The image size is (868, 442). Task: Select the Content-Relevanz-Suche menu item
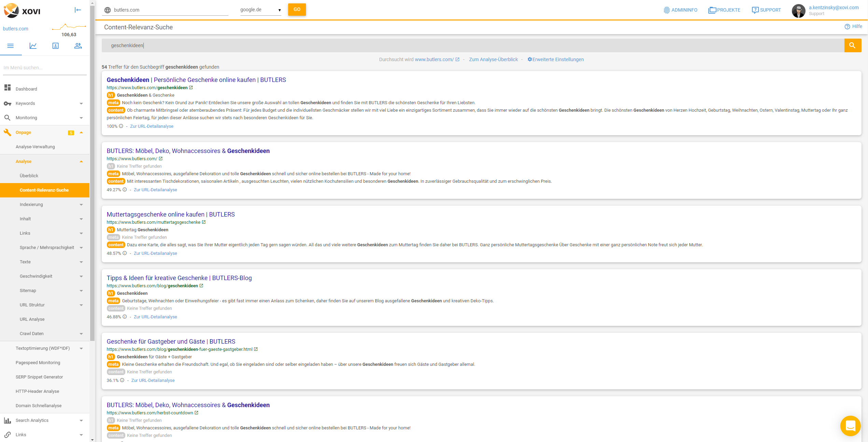(x=45, y=190)
